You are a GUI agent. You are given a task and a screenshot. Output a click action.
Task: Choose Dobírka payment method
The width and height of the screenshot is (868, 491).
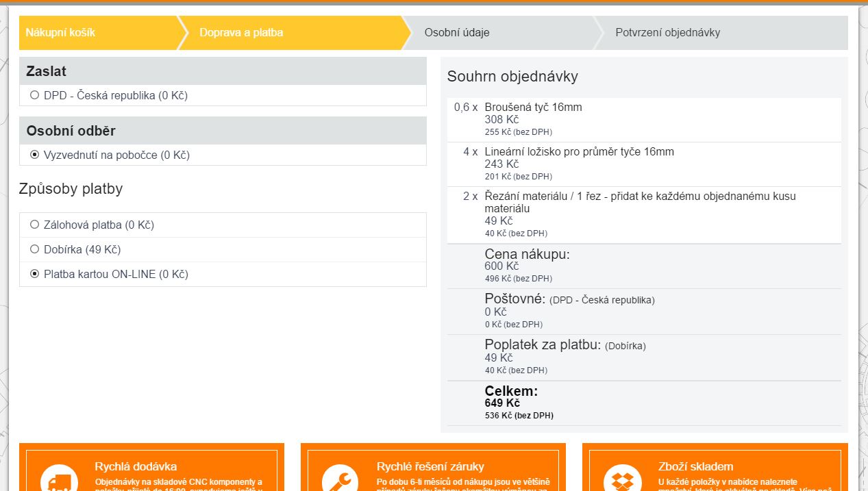click(35, 249)
